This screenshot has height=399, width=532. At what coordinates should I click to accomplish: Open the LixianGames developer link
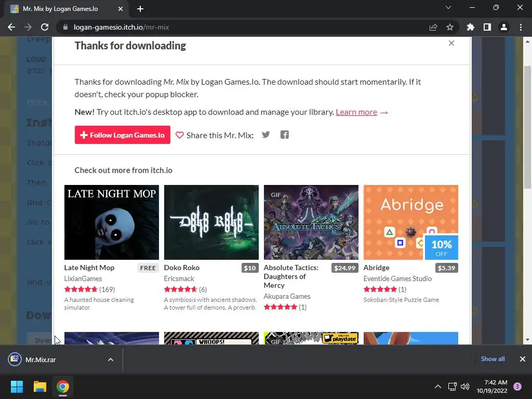point(83,278)
